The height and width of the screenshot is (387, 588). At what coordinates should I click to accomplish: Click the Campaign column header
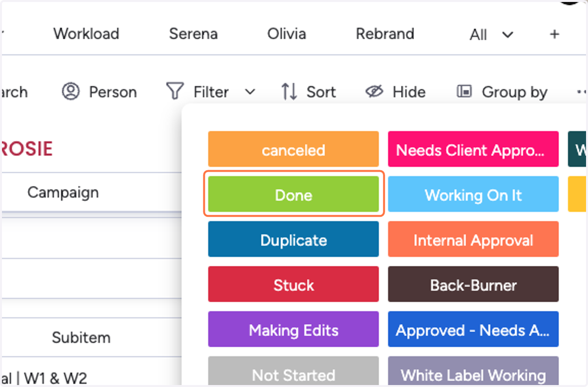click(x=63, y=192)
